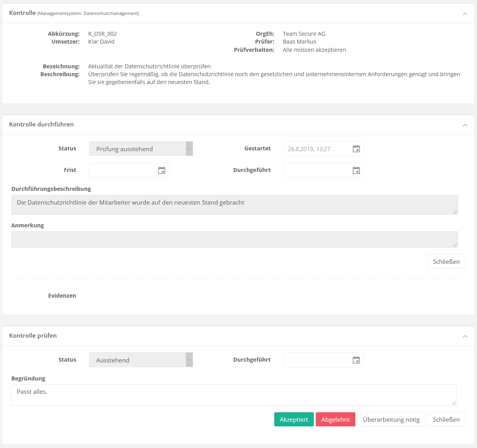The width and height of the screenshot is (477, 448).
Task: Click into the Begründung text area
Action: click(x=234, y=395)
